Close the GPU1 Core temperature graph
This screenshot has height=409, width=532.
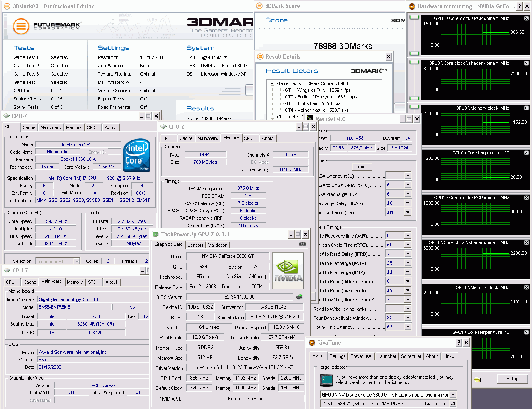coord(526,332)
